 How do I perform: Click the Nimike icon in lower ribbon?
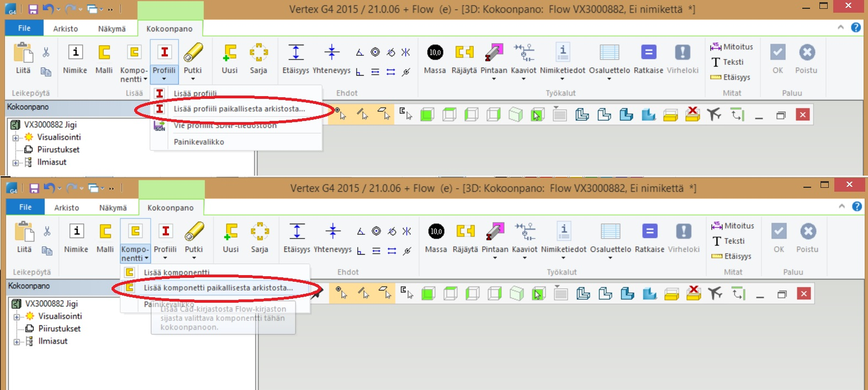point(76,231)
